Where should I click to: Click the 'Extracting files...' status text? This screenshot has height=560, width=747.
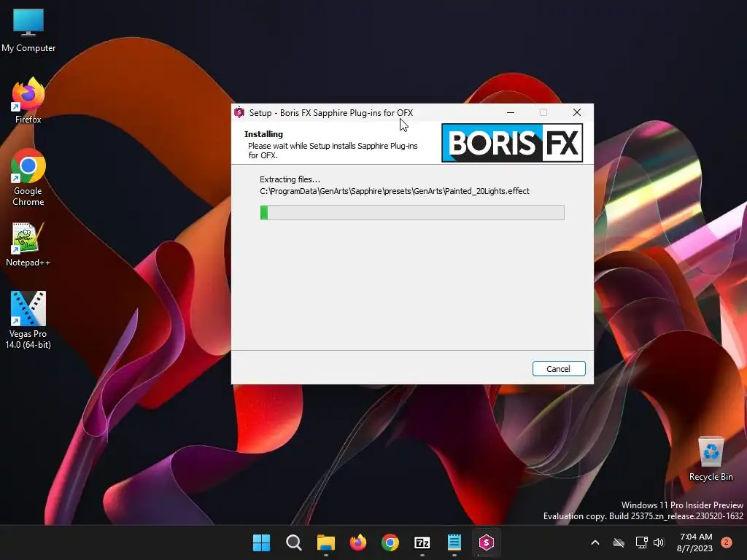290,179
